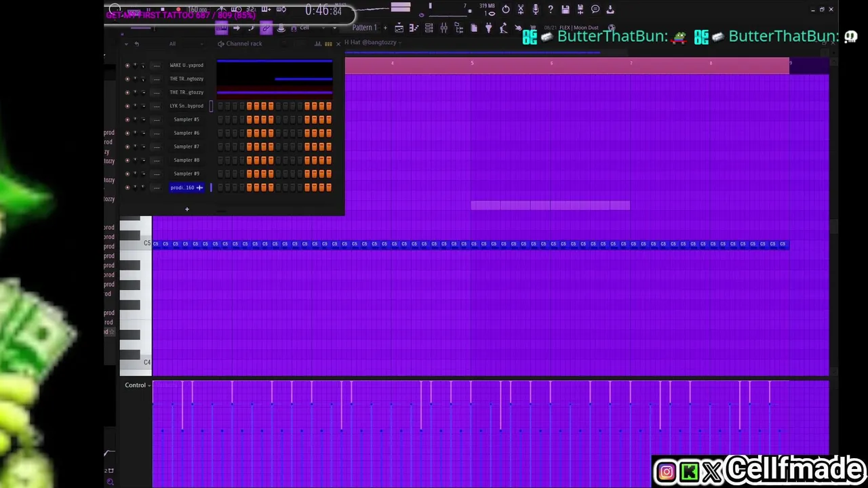Open the playlist view icon in toolbar
The image size is (868, 488).
point(399,28)
